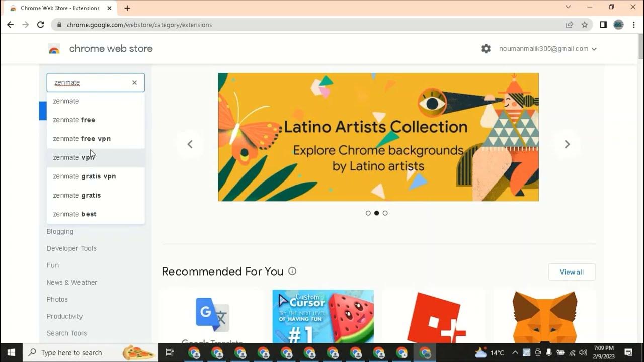Viewport: 644px width, 362px height.
Task: Click the chrome web store title text
Action: coord(111,49)
